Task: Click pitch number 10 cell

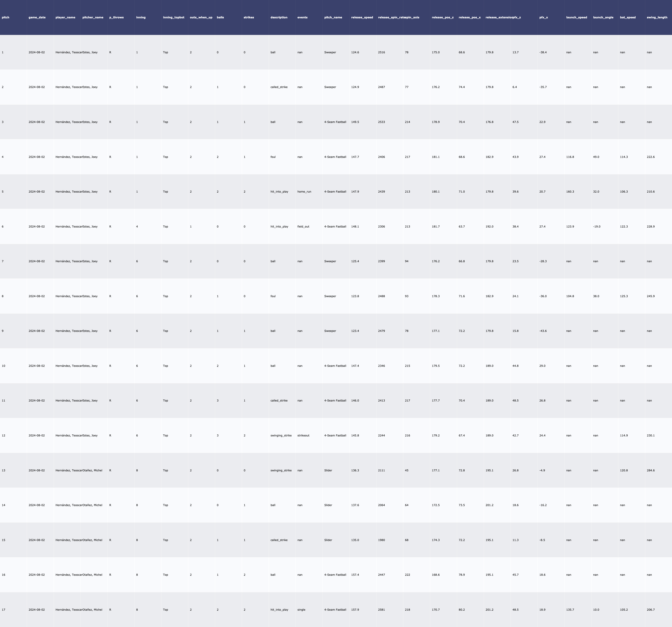Action: [3, 366]
